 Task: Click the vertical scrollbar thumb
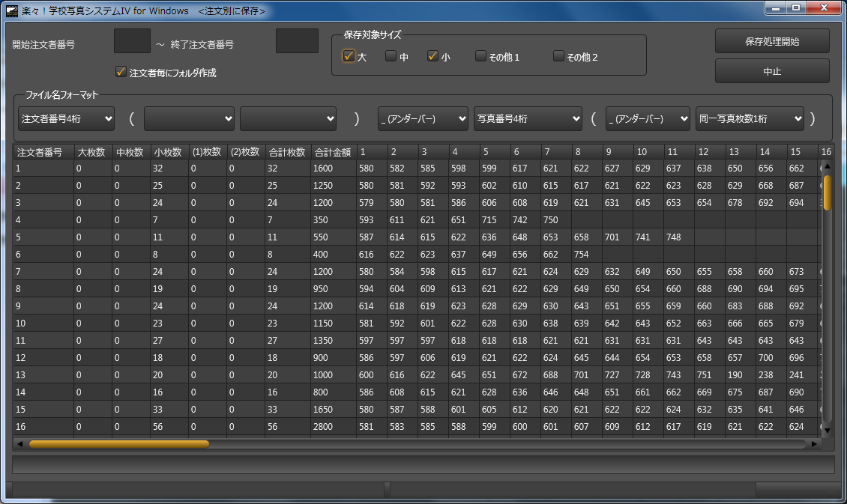pyautogui.click(x=827, y=192)
